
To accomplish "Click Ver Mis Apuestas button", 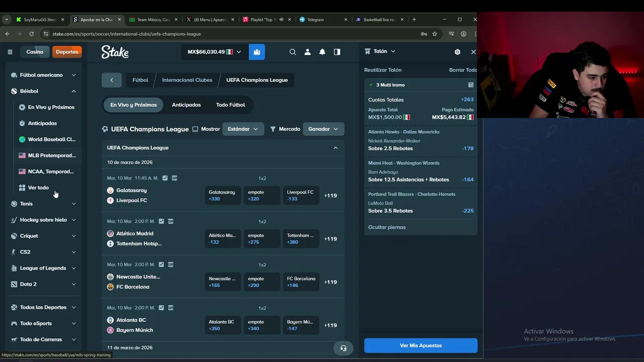I will 421,345.
